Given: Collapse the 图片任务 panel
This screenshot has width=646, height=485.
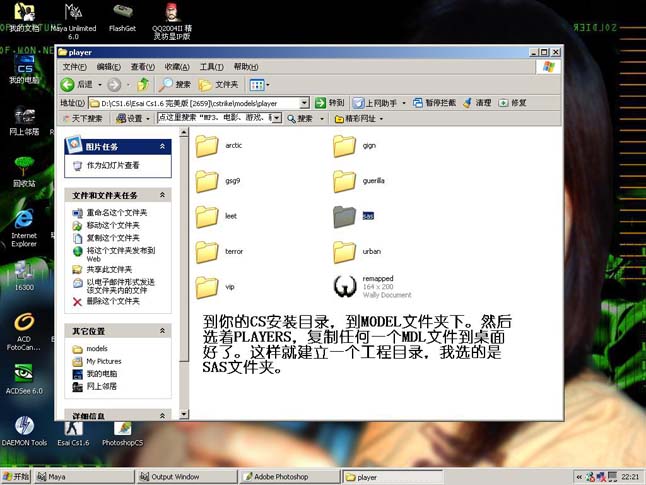Looking at the screenshot, I should tap(162, 146).
